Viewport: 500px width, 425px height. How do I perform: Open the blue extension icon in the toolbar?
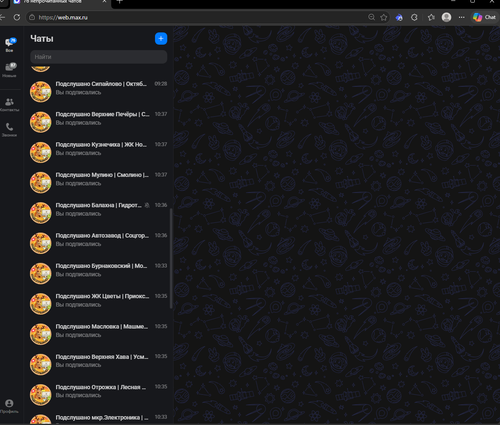click(399, 17)
